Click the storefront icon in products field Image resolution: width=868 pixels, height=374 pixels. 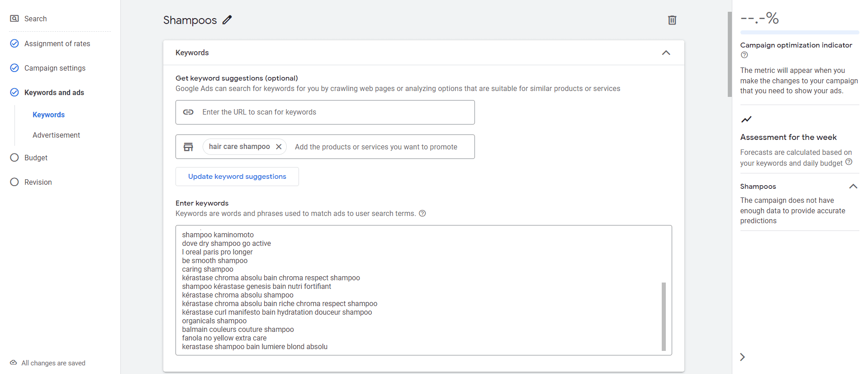coord(188,147)
